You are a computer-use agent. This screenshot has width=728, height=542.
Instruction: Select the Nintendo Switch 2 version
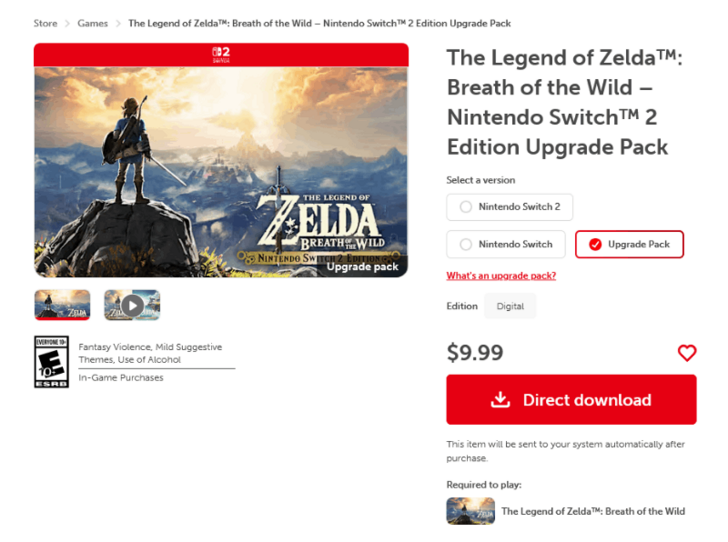[510, 207]
